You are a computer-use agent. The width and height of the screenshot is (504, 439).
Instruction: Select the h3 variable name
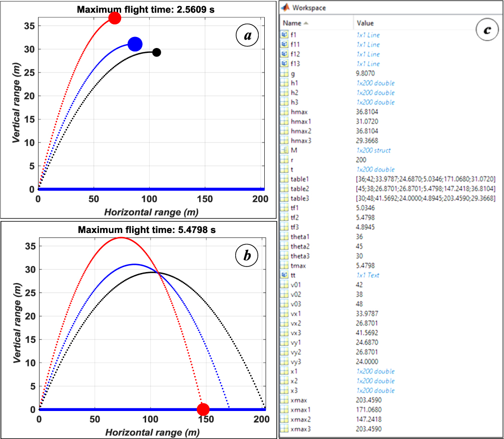tap(294, 102)
